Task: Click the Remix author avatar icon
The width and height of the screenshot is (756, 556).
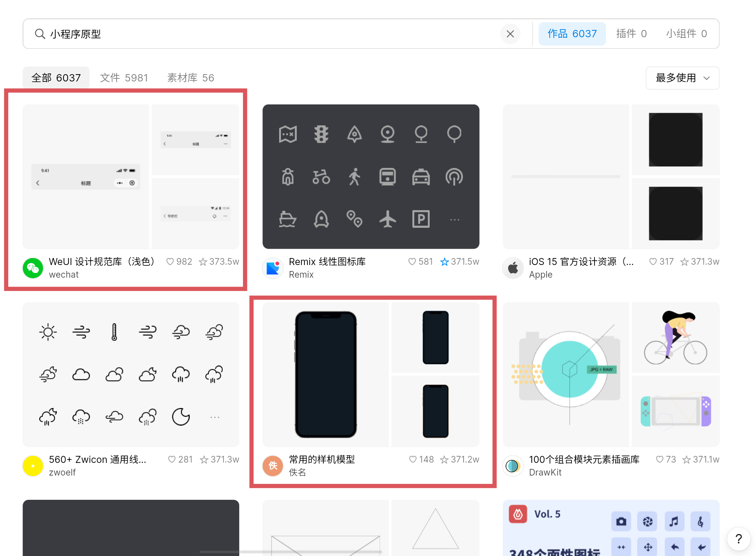Action: tap(273, 268)
